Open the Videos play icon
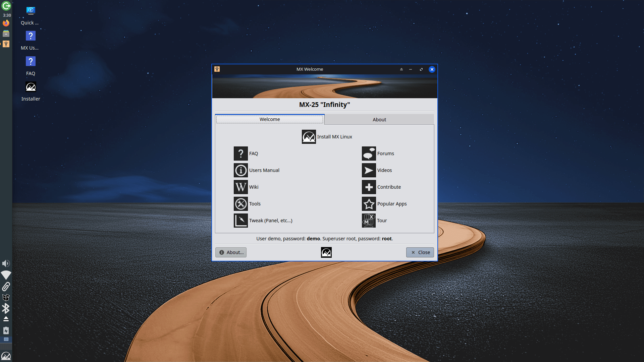Viewport: 644px width, 362px height. pos(369,170)
